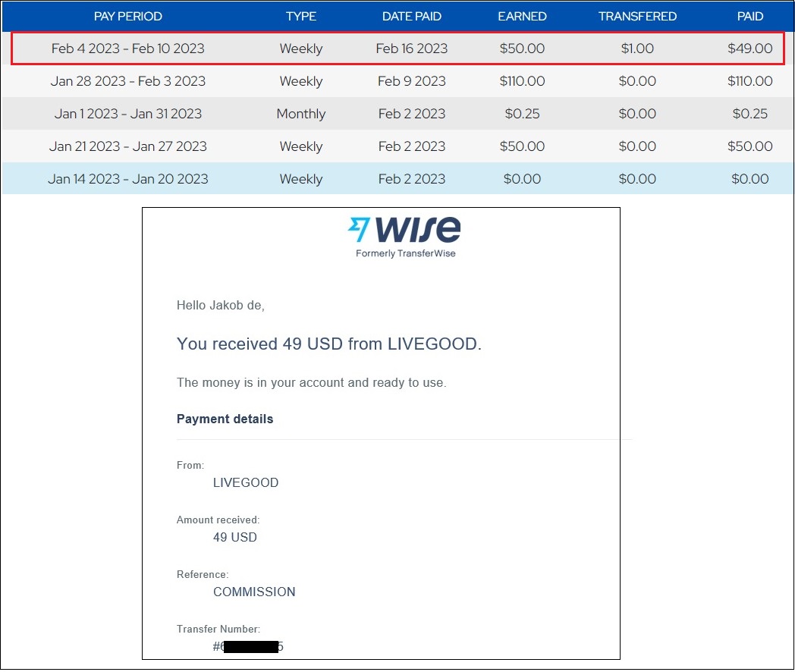Select pay period Jan 14 2023 - Jan 20 2023
Screen dimensions: 795x672
[127, 179]
